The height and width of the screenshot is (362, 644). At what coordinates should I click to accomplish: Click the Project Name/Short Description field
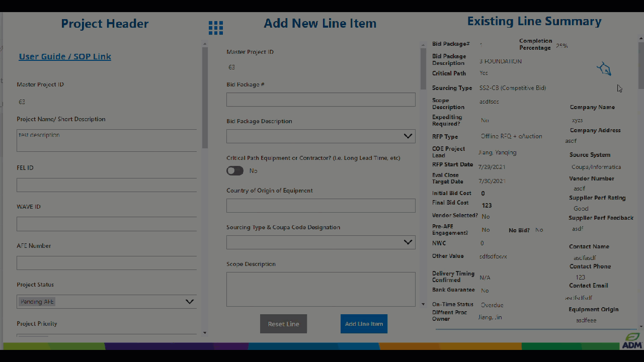pos(107,140)
